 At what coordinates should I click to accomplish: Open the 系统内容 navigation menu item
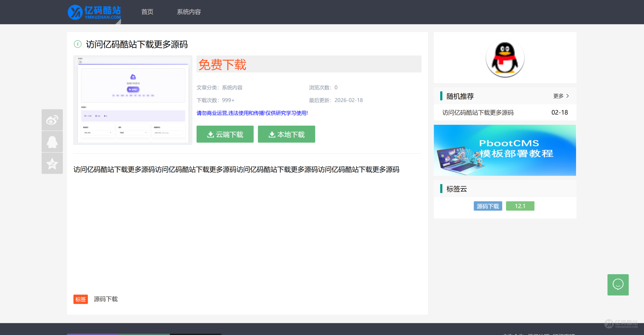(x=189, y=12)
